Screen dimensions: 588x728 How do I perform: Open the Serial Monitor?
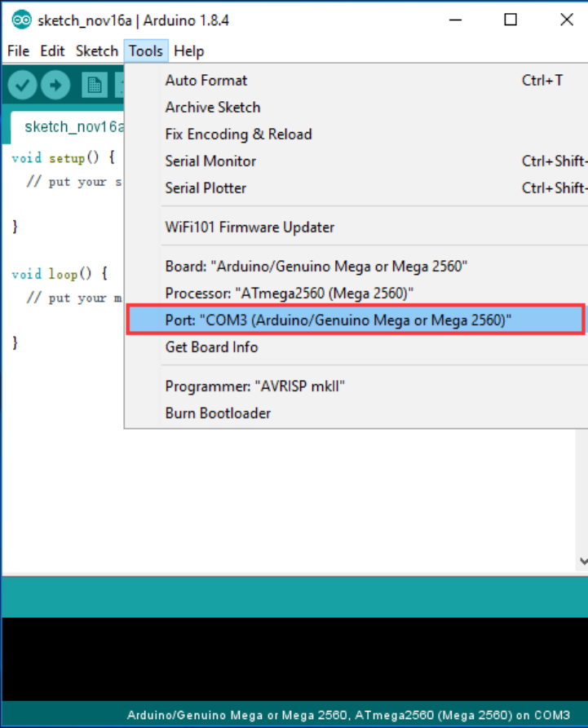click(x=356, y=161)
